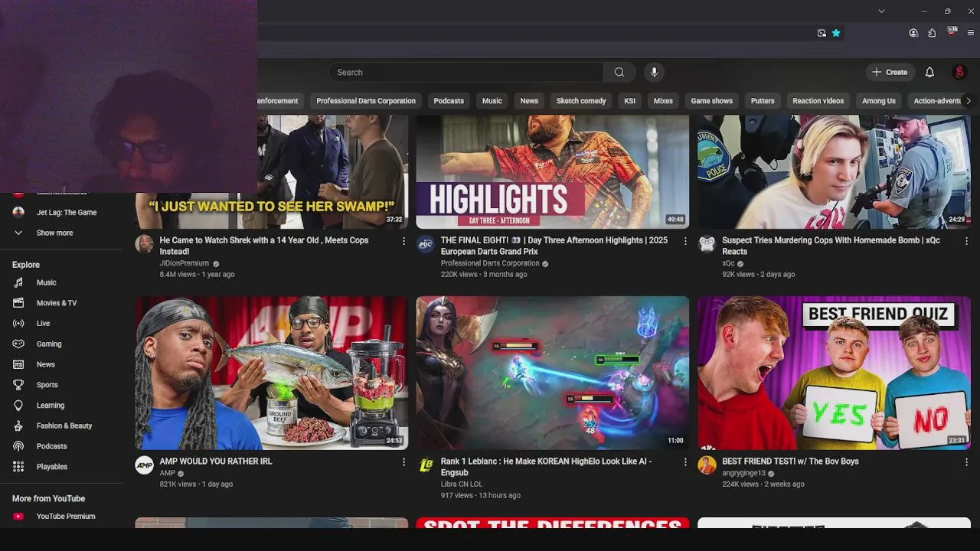Open Fashion & Beauty in sidebar
This screenshot has width=980, height=551.
point(64,425)
